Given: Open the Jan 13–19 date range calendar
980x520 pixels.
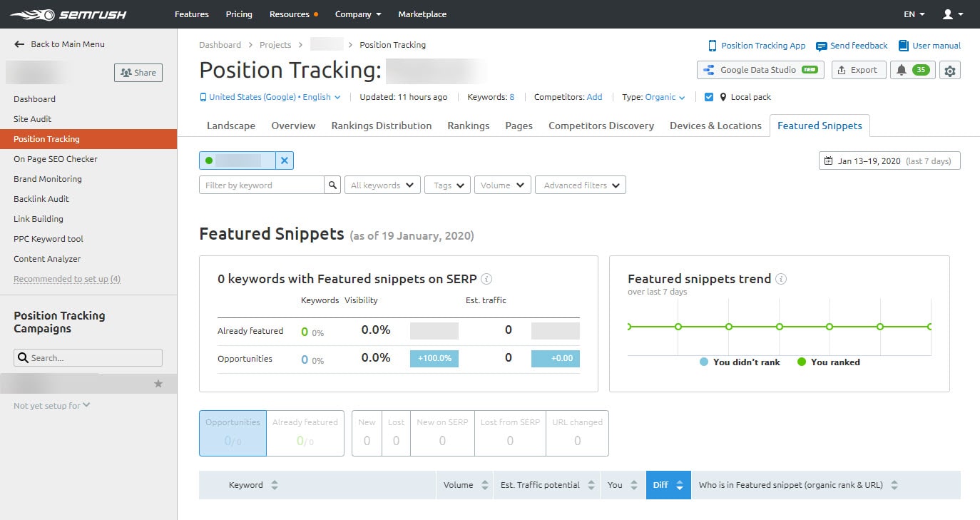Looking at the screenshot, I should point(889,160).
